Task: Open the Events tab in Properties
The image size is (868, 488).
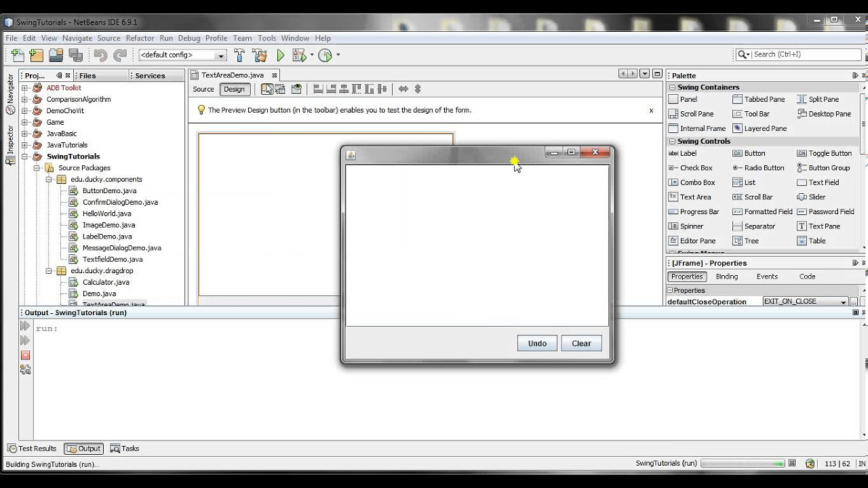Action: coord(767,277)
